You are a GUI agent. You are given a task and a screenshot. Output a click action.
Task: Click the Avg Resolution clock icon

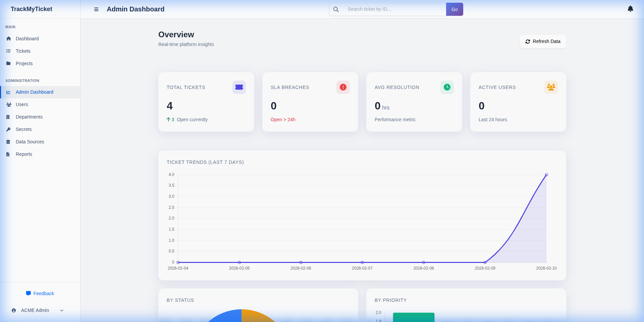click(447, 87)
